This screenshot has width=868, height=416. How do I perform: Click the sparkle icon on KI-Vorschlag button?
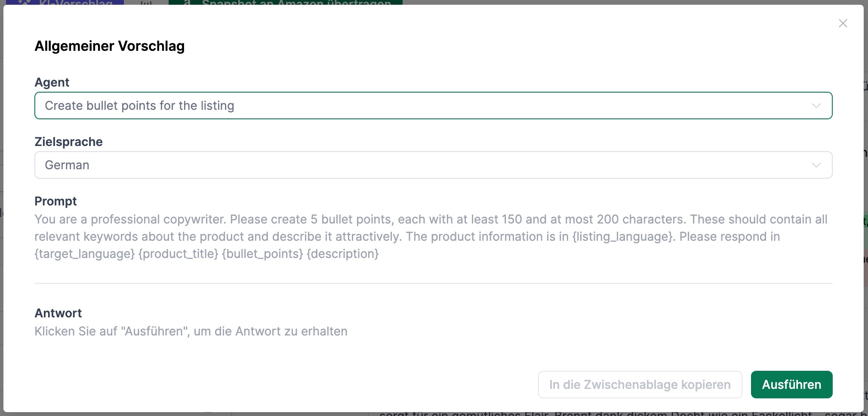(24, 2)
